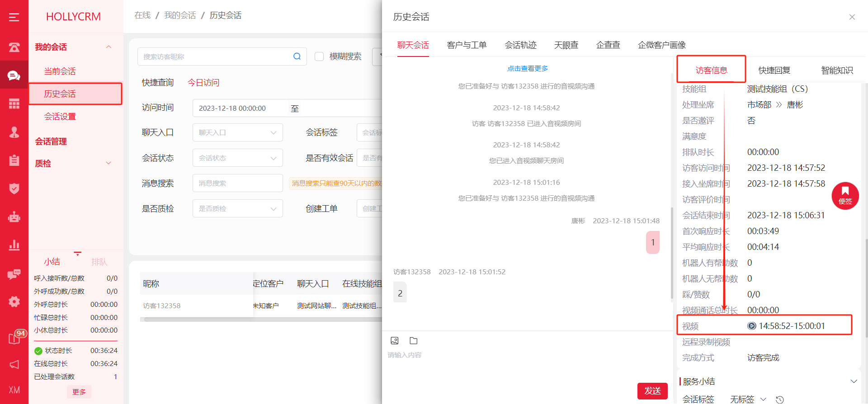Click the 更多 button under stats
Viewport: 868px width, 404px height.
(x=79, y=392)
